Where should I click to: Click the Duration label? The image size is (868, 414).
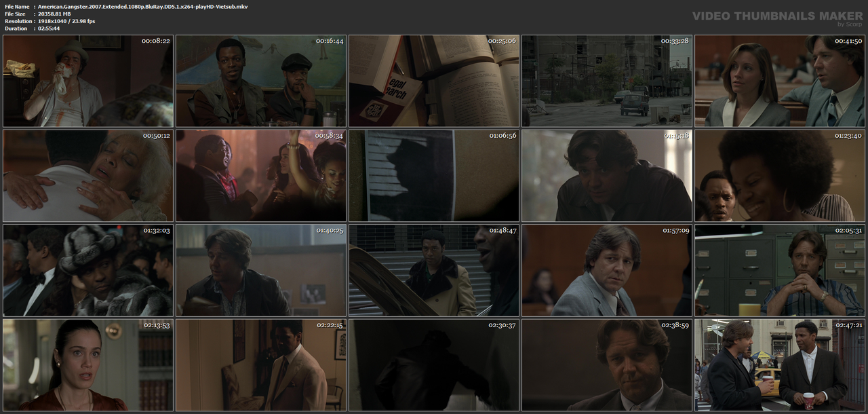click(15, 29)
